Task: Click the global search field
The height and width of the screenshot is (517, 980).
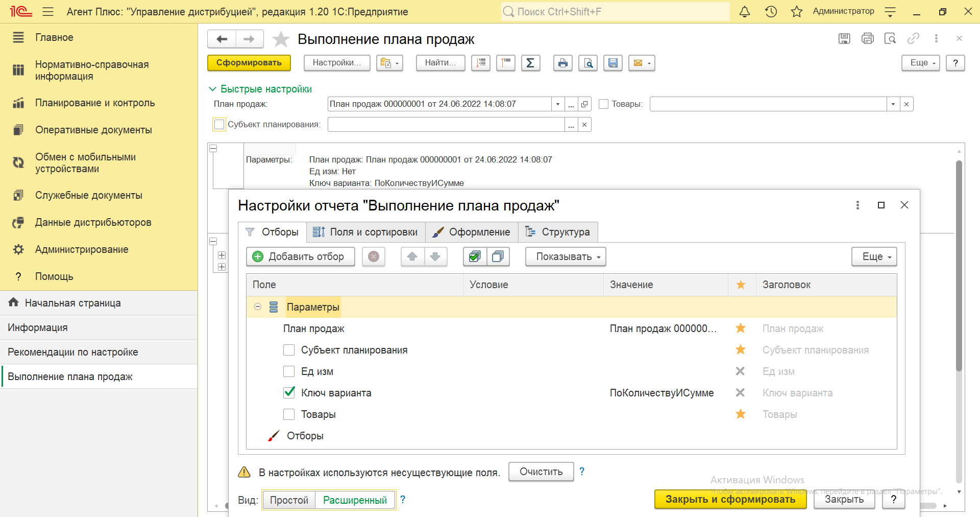Action: tap(615, 12)
